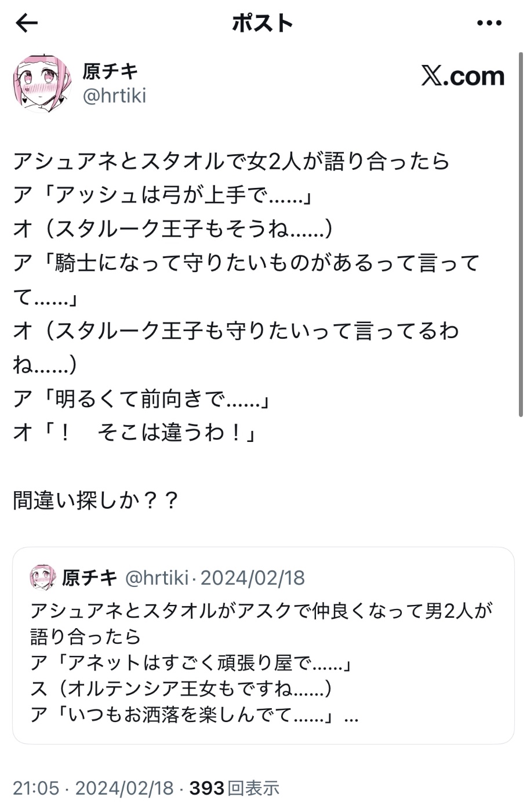Screen dimensions: 527x812
Task: Tap the ポスト header title
Action: point(263,23)
